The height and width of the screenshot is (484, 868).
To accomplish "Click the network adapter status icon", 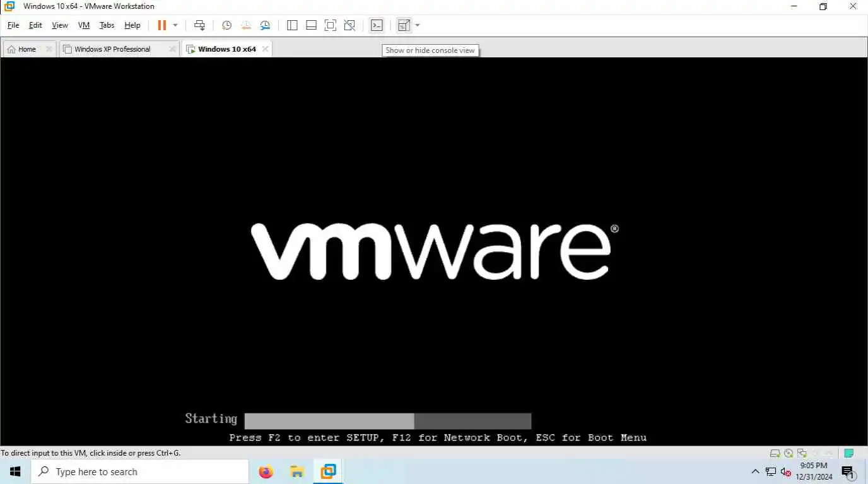I will pyautogui.click(x=802, y=453).
